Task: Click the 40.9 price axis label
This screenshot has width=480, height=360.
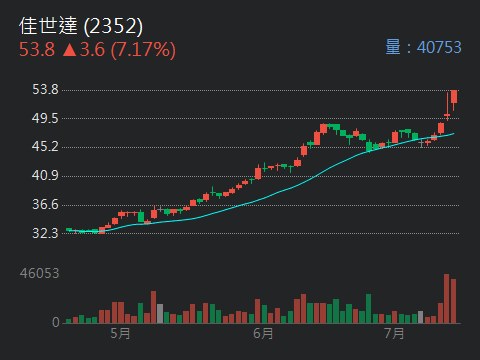Action: pyautogui.click(x=45, y=175)
